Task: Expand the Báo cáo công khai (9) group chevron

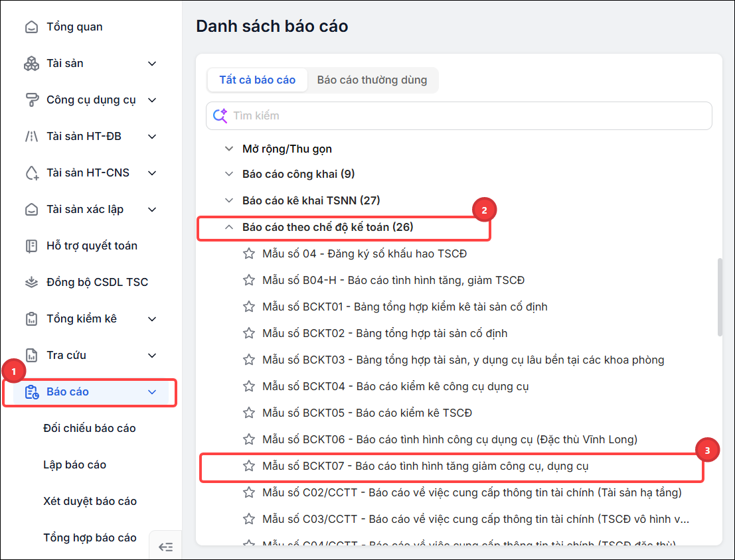Action: (229, 174)
